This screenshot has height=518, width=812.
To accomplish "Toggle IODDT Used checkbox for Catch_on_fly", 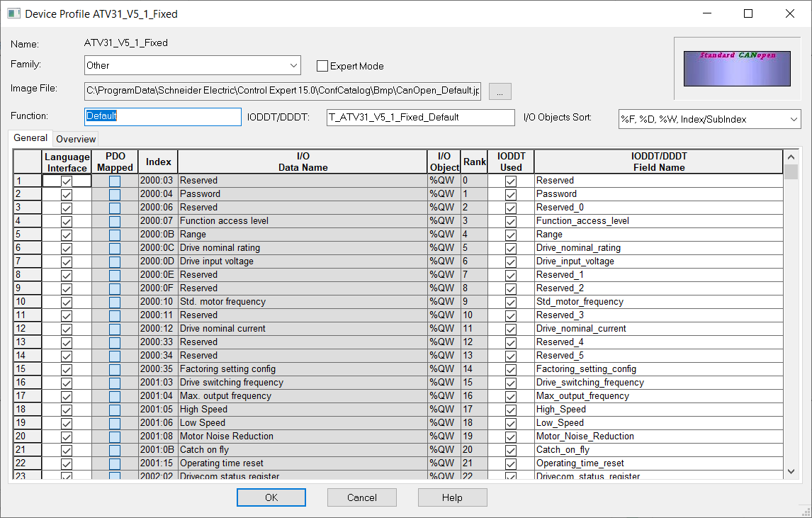I will point(511,450).
